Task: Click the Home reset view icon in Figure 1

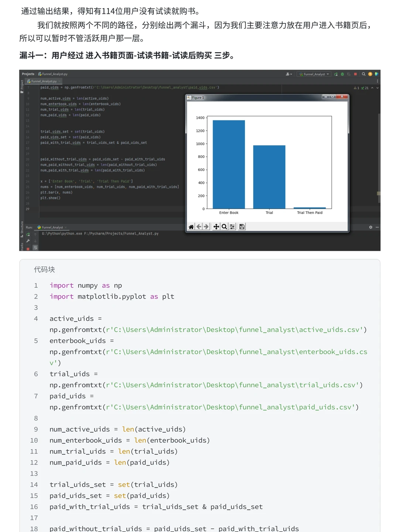Action: [191, 227]
